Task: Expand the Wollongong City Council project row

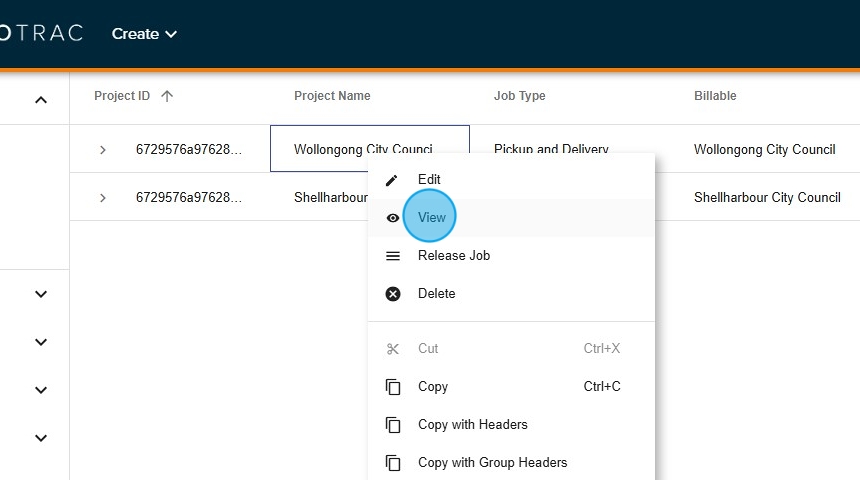Action: tap(102, 150)
